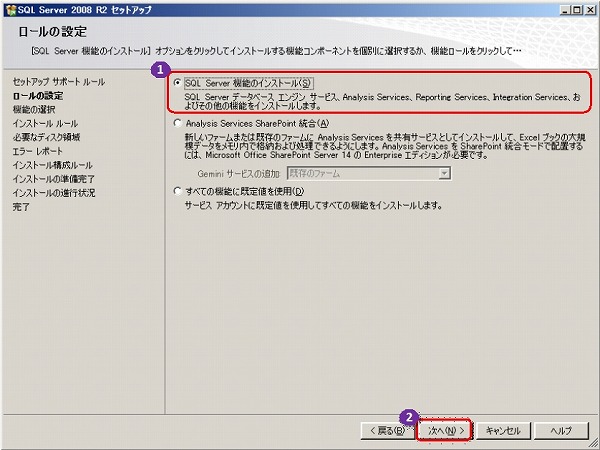Go back with the < 戻る(B) button

point(387,431)
